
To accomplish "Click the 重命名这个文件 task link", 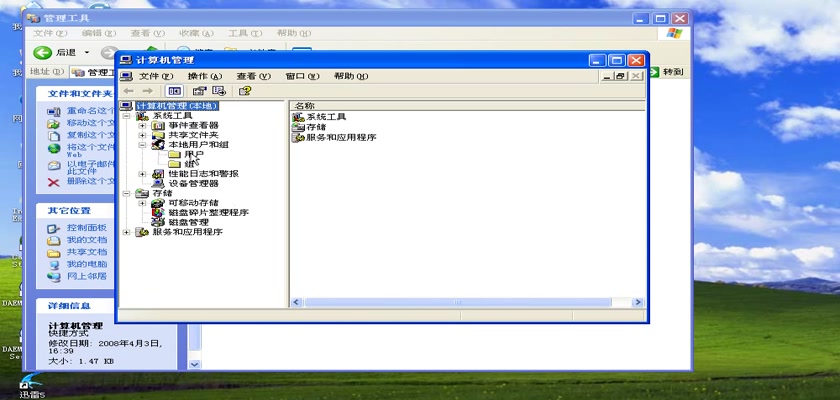I will click(91, 111).
